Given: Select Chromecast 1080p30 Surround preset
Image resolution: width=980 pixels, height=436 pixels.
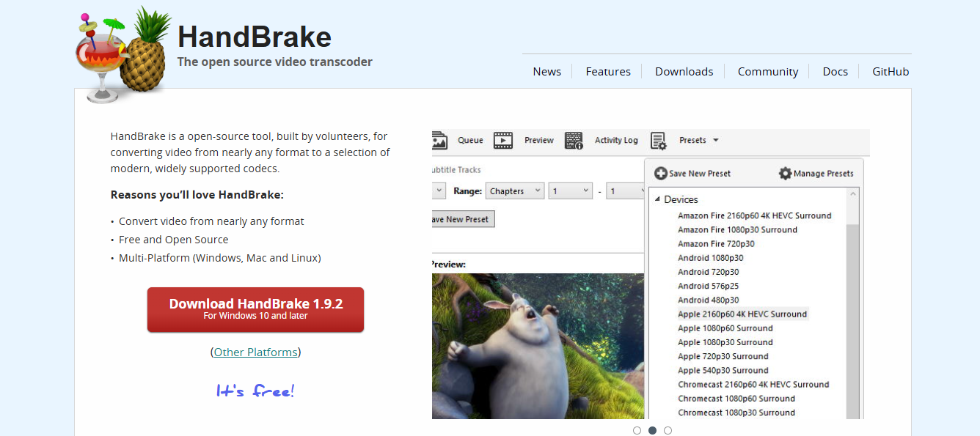Looking at the screenshot, I should (736, 413).
